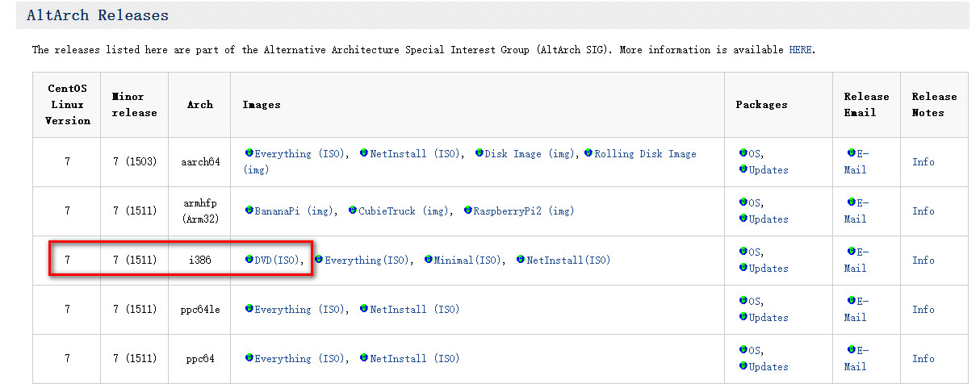The height and width of the screenshot is (392, 980).
Task: Open Updates packages link for armhfp
Action: 769,219
